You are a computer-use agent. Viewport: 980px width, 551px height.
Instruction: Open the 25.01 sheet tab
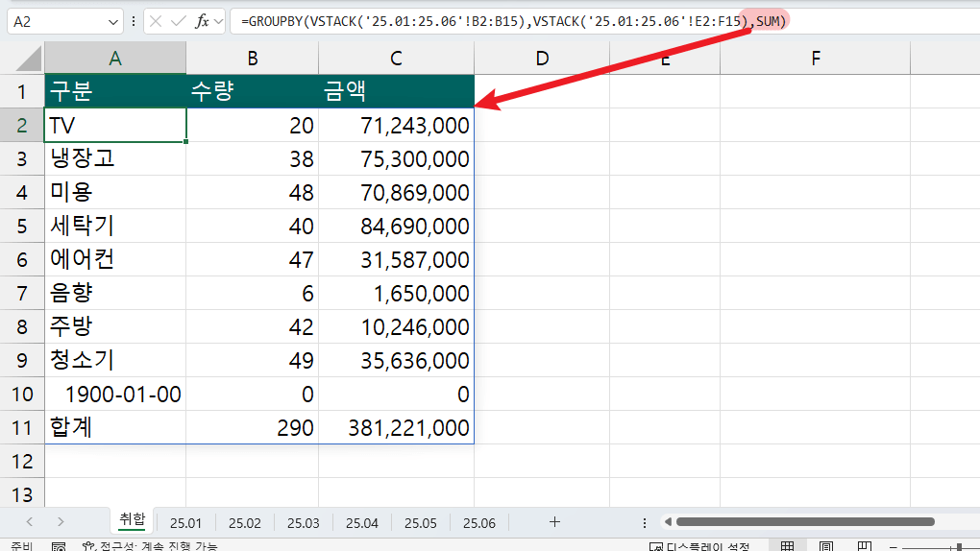[185, 523]
